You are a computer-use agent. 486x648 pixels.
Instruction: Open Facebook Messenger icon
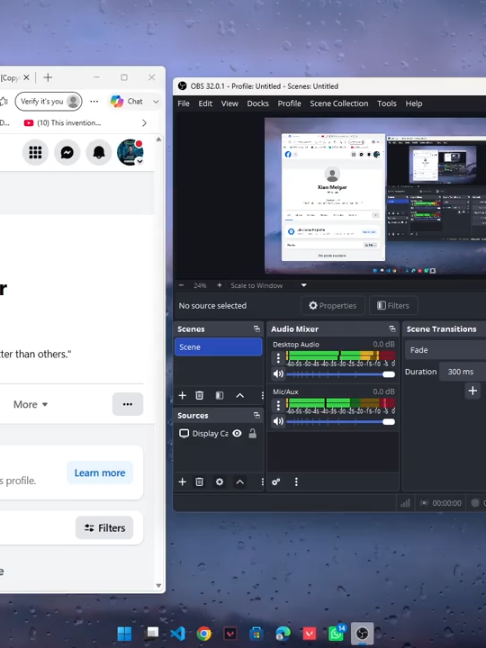click(67, 152)
